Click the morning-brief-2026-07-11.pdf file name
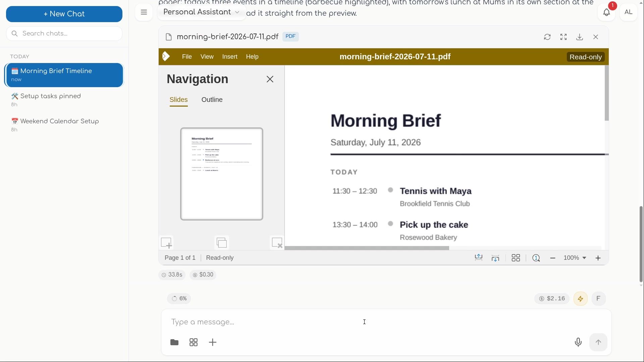 227,37
